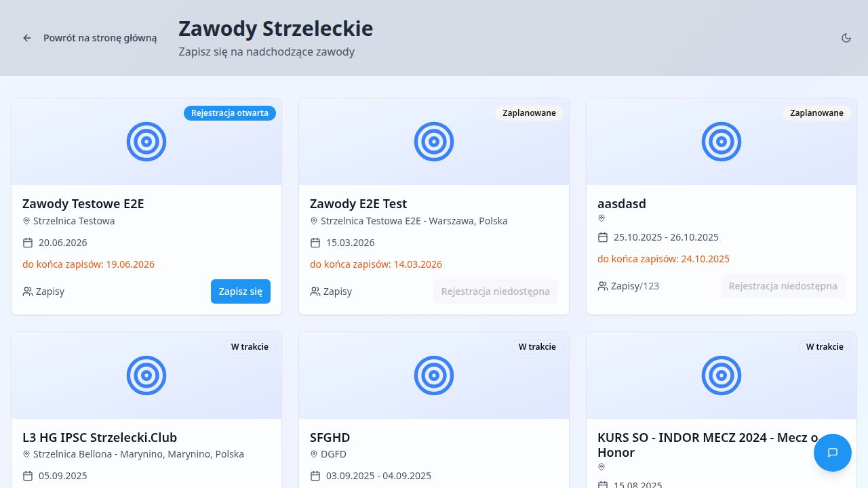868x488 pixels.
Task: Open KURS SO - INDOR MECZ 2024 title
Action: click(708, 445)
